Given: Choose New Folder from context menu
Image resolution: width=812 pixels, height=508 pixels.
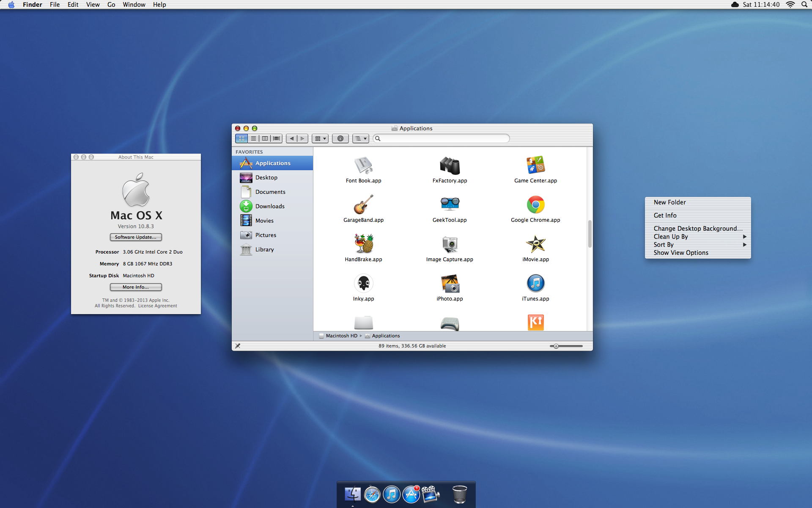Looking at the screenshot, I should [698, 202].
